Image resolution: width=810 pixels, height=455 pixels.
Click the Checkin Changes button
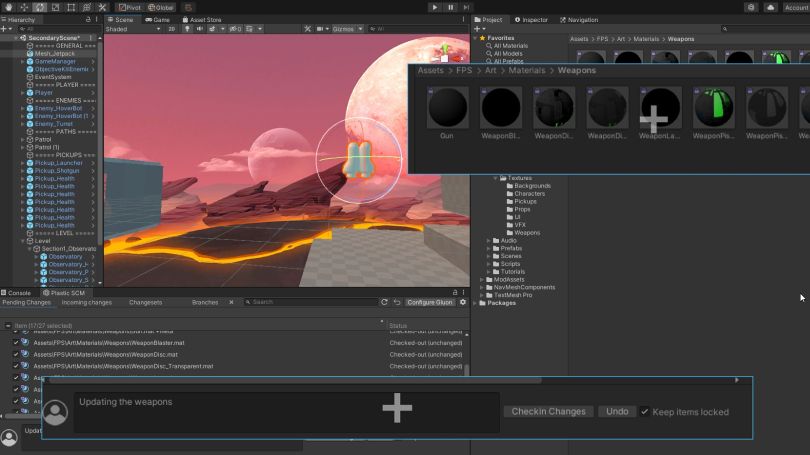(x=549, y=412)
